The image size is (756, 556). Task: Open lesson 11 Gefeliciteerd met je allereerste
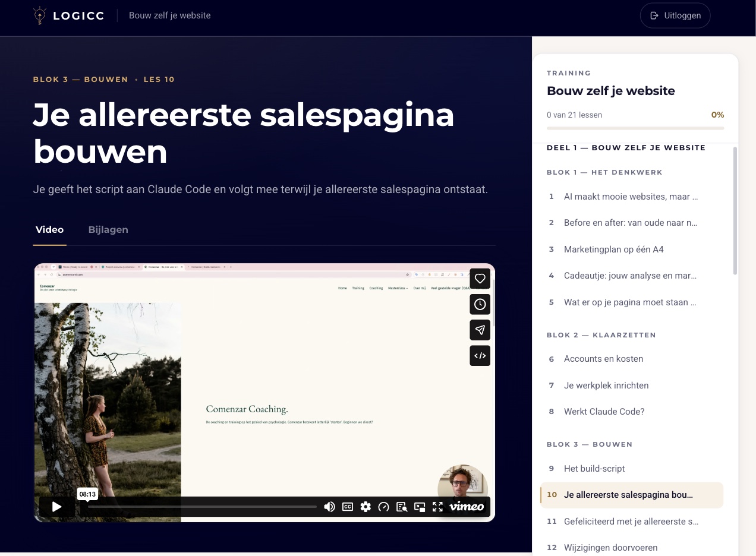(632, 522)
